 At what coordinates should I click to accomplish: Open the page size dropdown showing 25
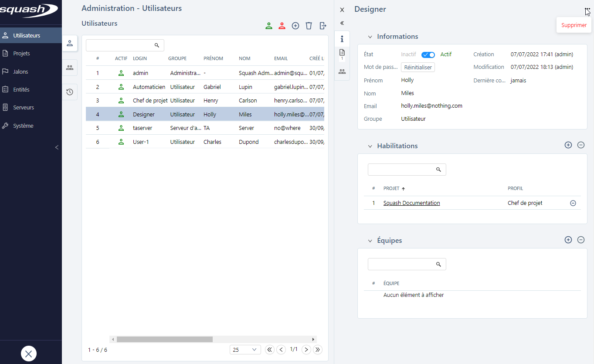(x=245, y=350)
